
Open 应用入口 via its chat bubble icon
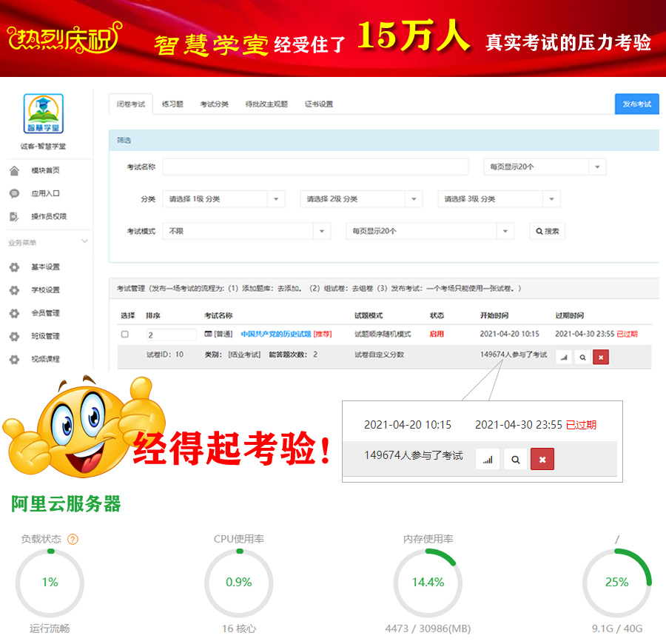tap(14, 194)
